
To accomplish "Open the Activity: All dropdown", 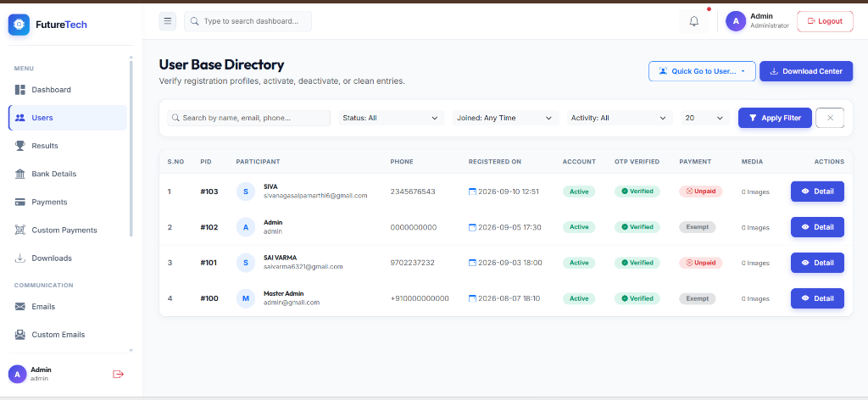I will click(620, 118).
